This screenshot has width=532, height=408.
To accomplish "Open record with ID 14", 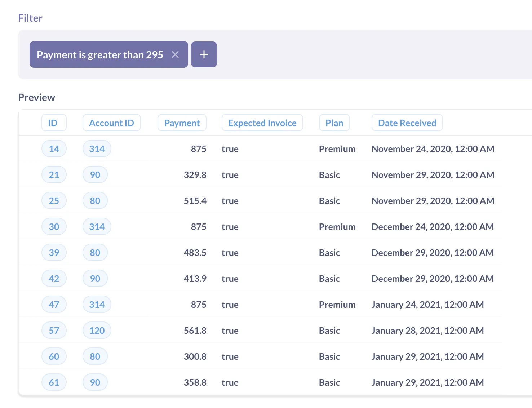I will click(x=54, y=149).
